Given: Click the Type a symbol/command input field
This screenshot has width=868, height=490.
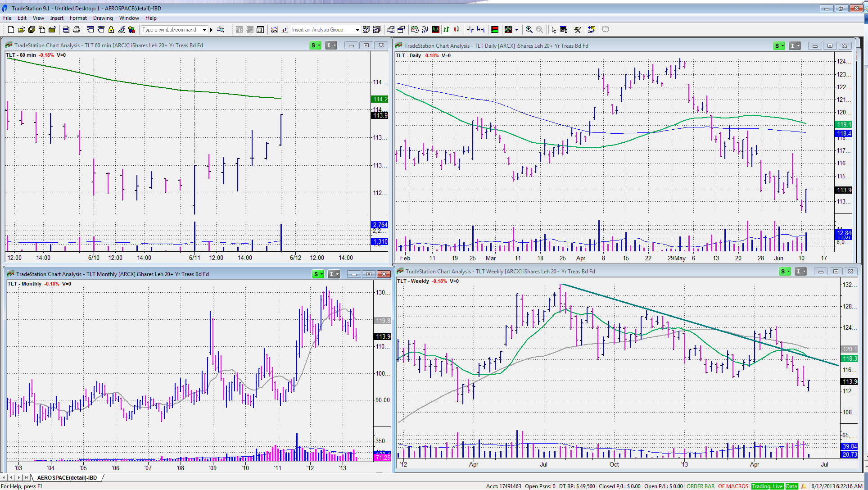Looking at the screenshot, I should point(171,30).
